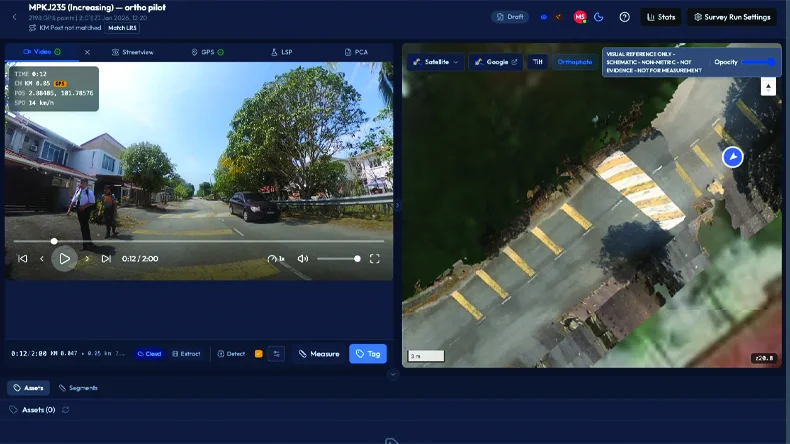The height and width of the screenshot is (444, 790).
Task: Click the Draft status badge
Action: (510, 17)
